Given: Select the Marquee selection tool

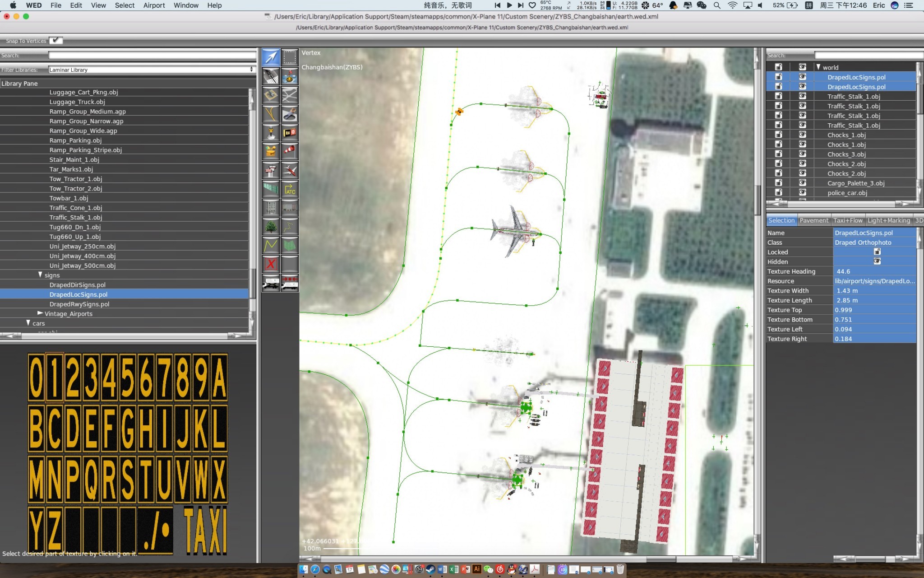Looking at the screenshot, I should tap(290, 57).
